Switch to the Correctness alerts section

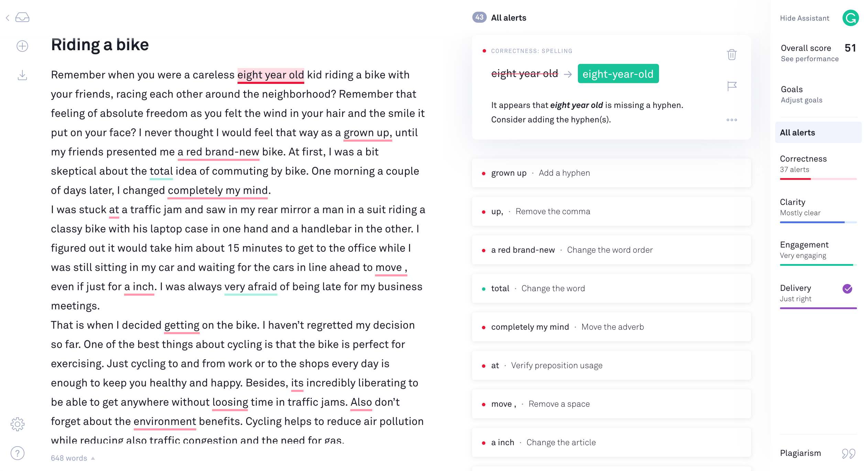click(803, 158)
